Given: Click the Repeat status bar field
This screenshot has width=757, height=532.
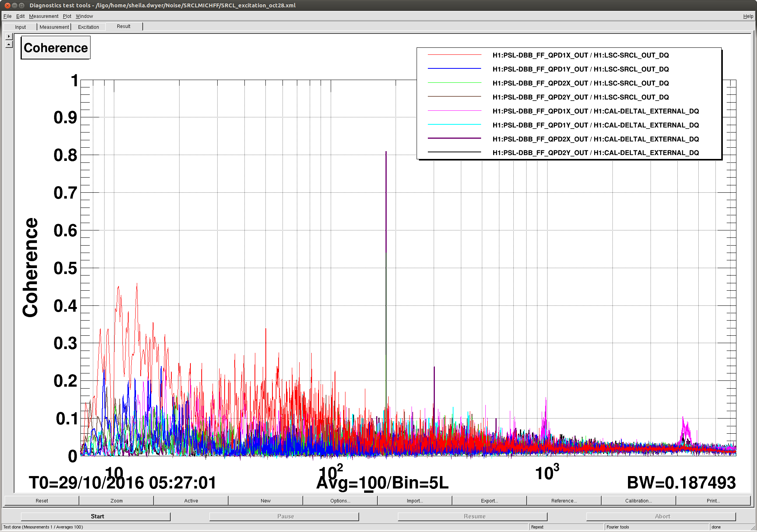Looking at the screenshot, I should (567, 527).
